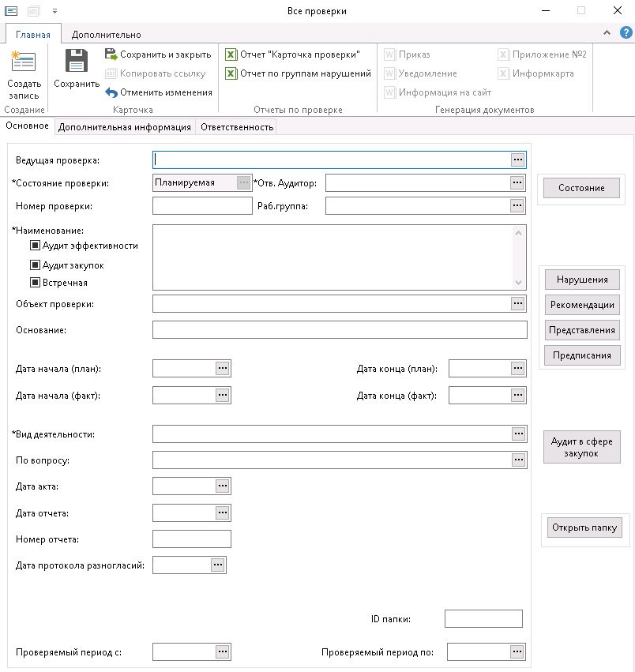This screenshot has width=635, height=672.
Task: Open the Дата акта date picker
Action: click(223, 486)
